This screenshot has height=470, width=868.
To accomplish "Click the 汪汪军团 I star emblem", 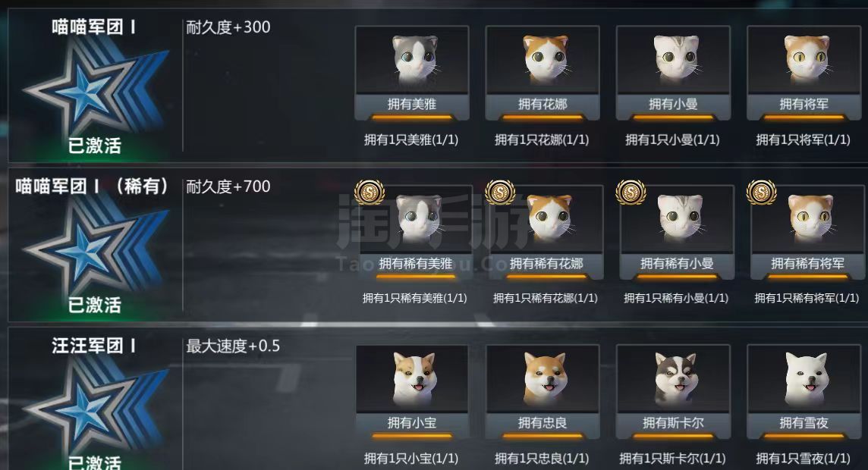I will point(95,407).
